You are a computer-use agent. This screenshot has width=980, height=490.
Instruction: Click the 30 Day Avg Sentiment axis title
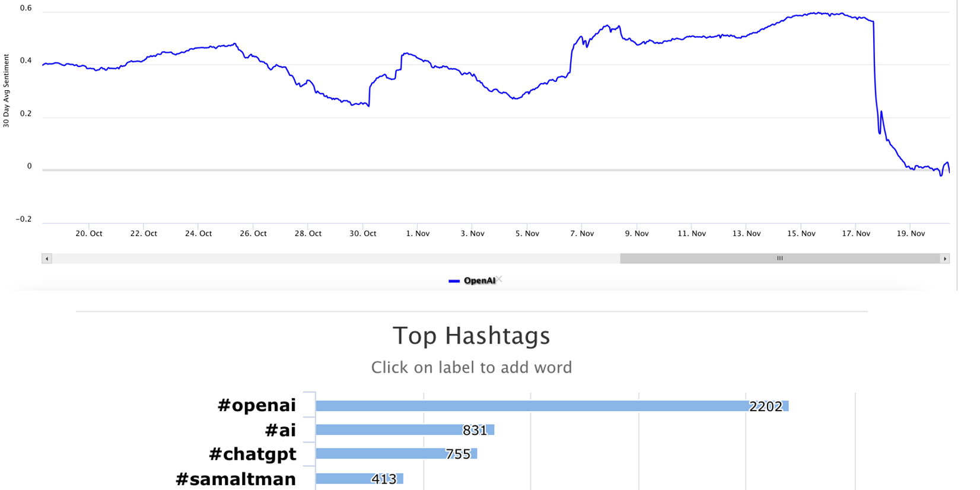coord(7,91)
